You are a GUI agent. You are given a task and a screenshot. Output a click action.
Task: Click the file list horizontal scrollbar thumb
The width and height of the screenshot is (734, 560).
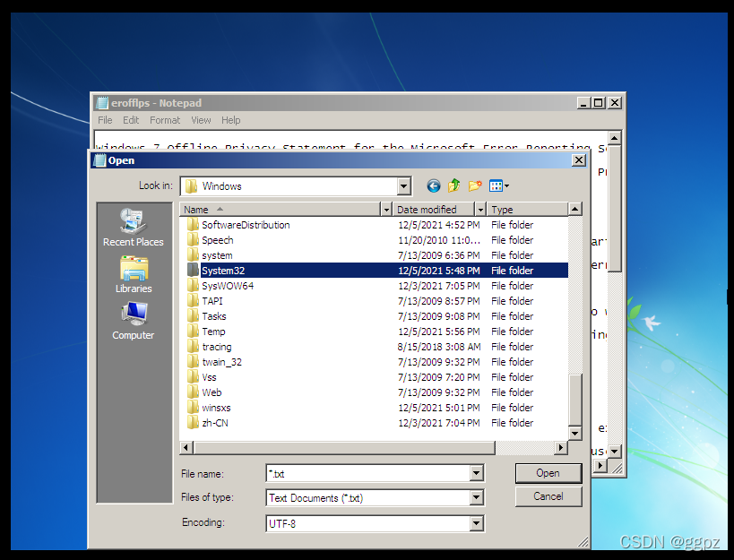344,448
